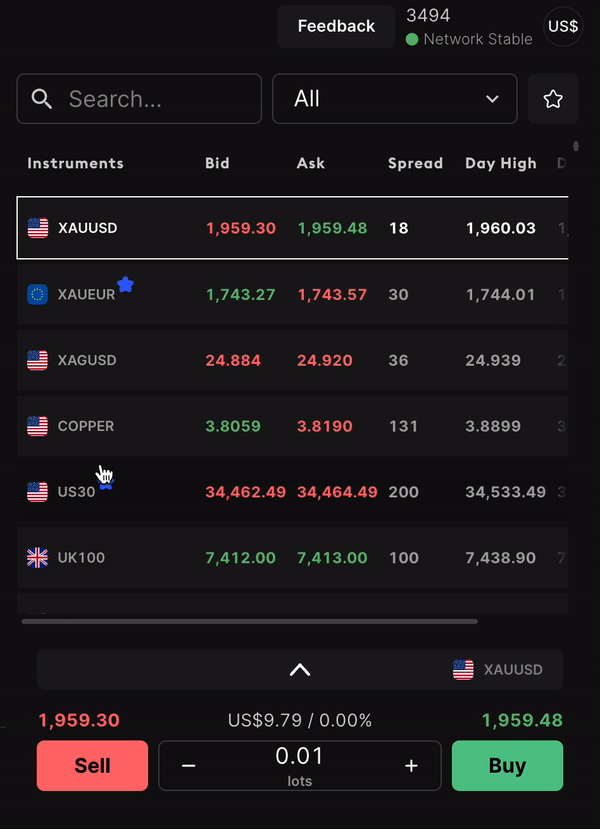Click the XAUUSD US flag icon
The image size is (600, 829).
tap(38, 228)
